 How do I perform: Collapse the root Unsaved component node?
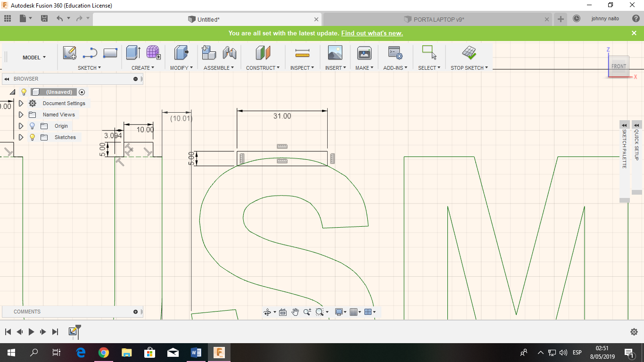point(12,92)
